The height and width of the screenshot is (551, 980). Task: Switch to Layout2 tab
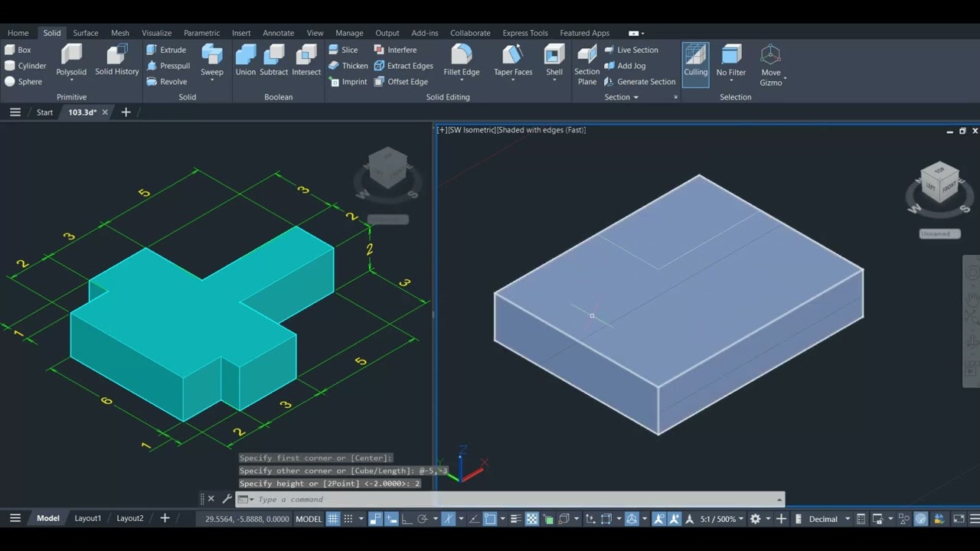point(130,518)
